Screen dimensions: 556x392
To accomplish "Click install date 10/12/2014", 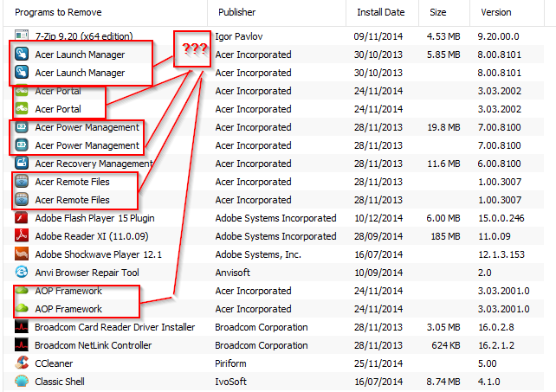I will pyautogui.click(x=378, y=218).
